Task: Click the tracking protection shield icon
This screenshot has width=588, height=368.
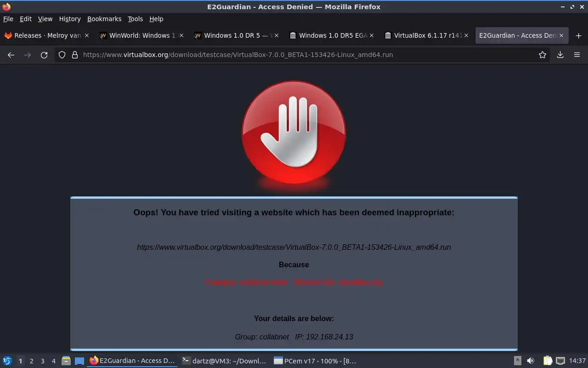Action: coord(62,55)
